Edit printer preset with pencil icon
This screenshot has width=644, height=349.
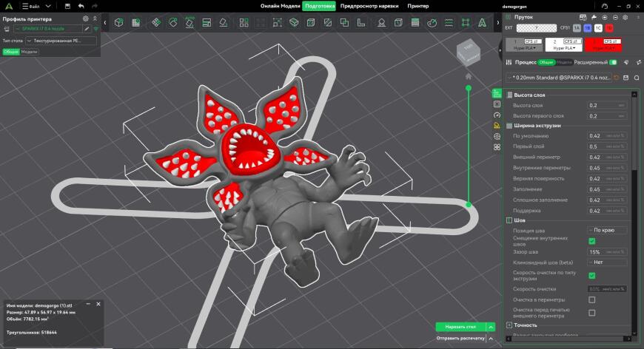click(x=87, y=29)
